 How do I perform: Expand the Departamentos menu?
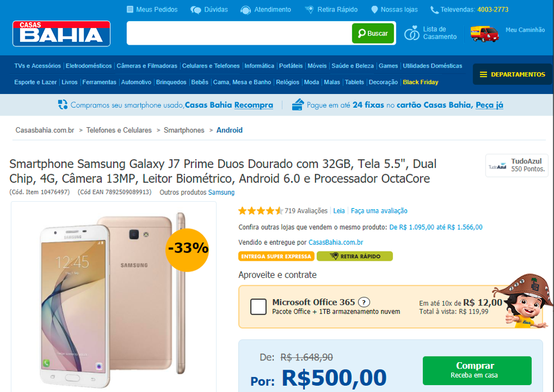pyautogui.click(x=512, y=75)
